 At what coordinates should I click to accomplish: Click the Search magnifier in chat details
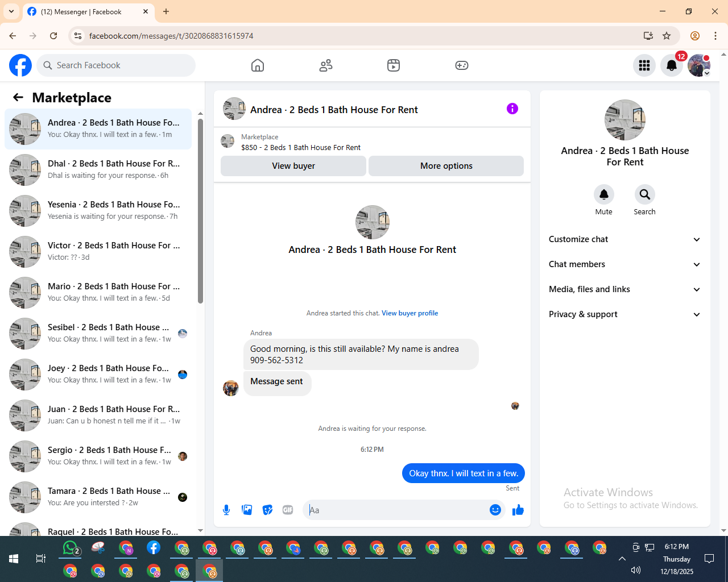pos(645,194)
